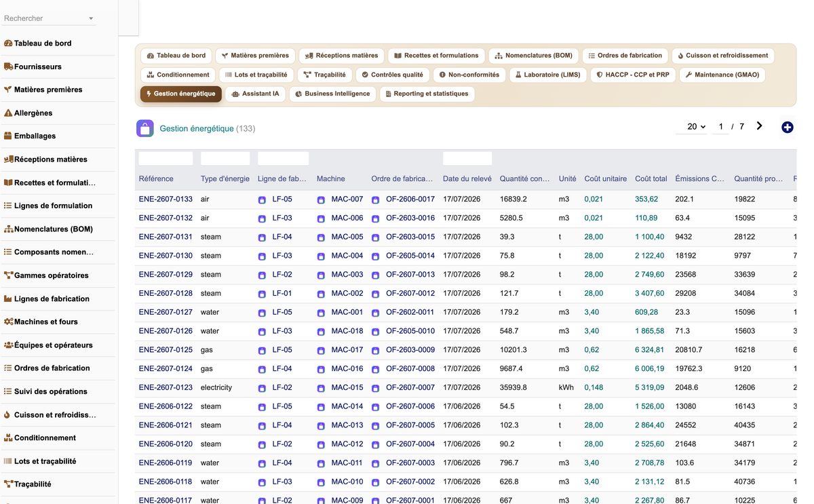Click the Type d'énergie filter input

click(x=225, y=159)
